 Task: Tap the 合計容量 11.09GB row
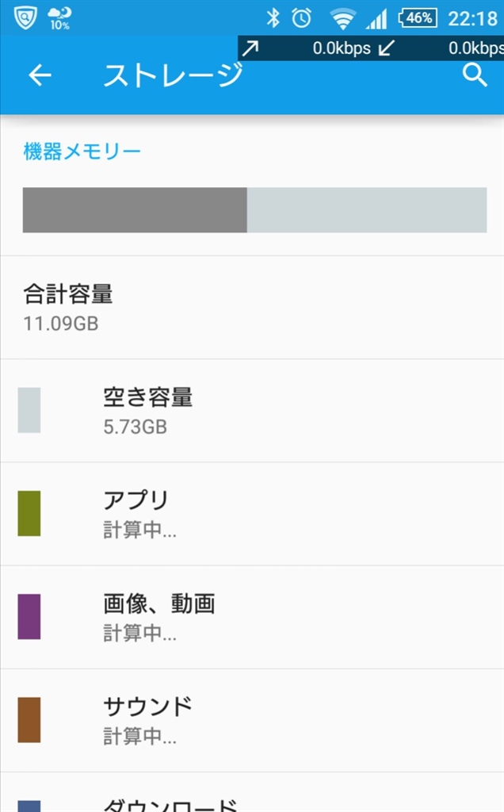coord(68,308)
